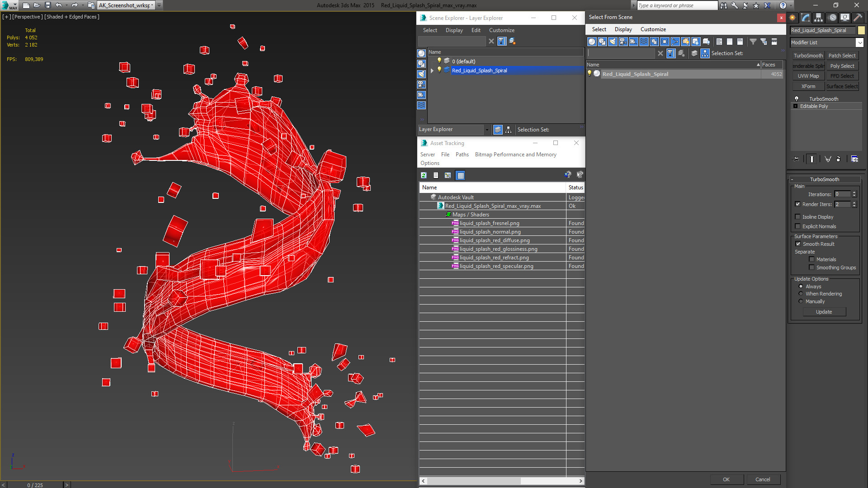
Task: Enable Isoline Display checkbox
Action: [x=798, y=217]
